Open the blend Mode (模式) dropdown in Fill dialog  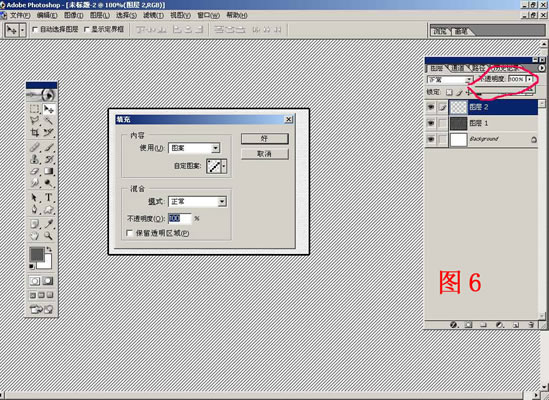pos(222,201)
